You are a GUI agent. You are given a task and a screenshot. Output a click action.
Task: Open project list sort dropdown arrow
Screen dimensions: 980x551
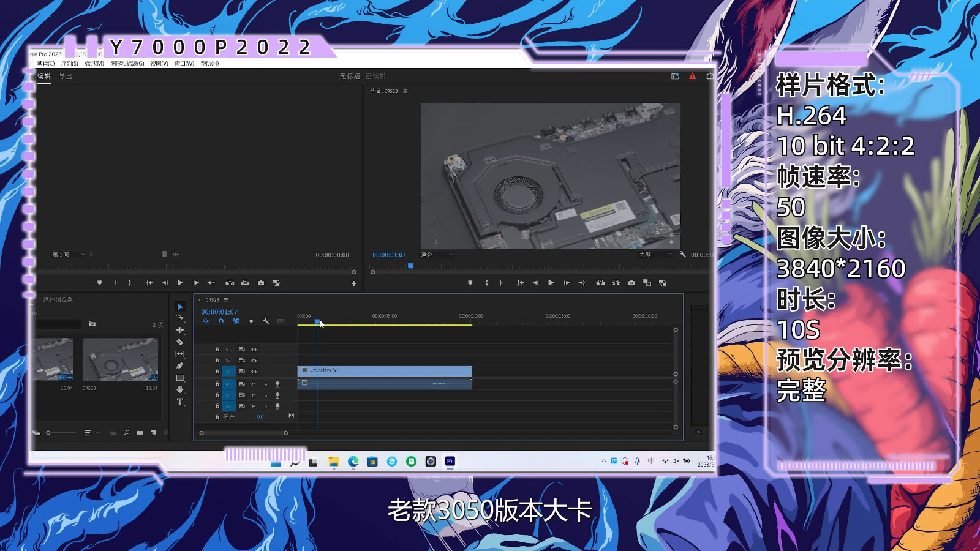tap(97, 433)
